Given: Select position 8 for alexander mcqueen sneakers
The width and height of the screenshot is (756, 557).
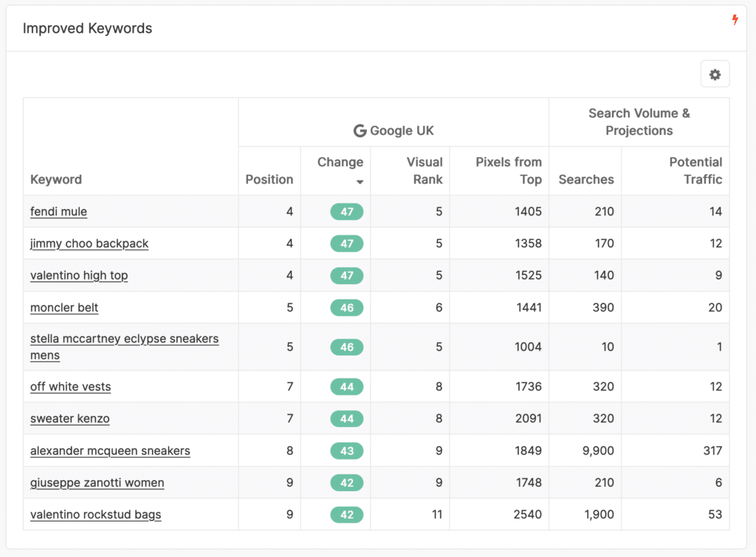Looking at the screenshot, I should pyautogui.click(x=289, y=451).
